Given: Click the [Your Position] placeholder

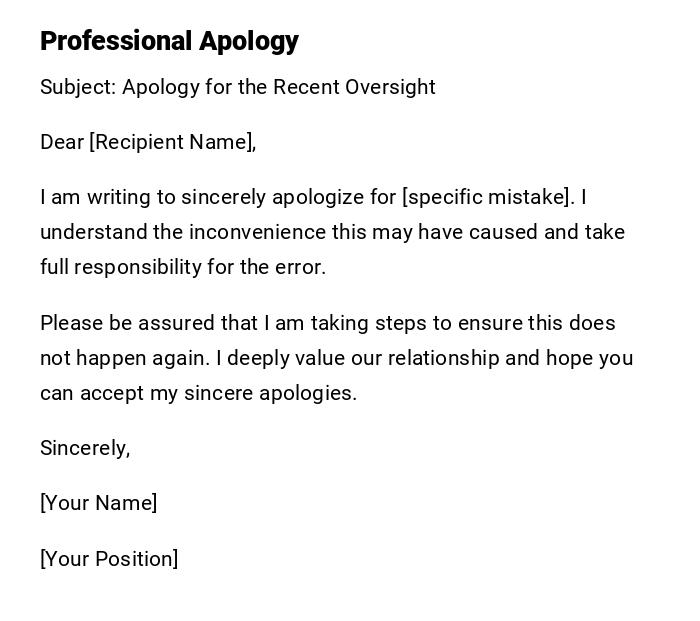Looking at the screenshot, I should tap(109, 559).
